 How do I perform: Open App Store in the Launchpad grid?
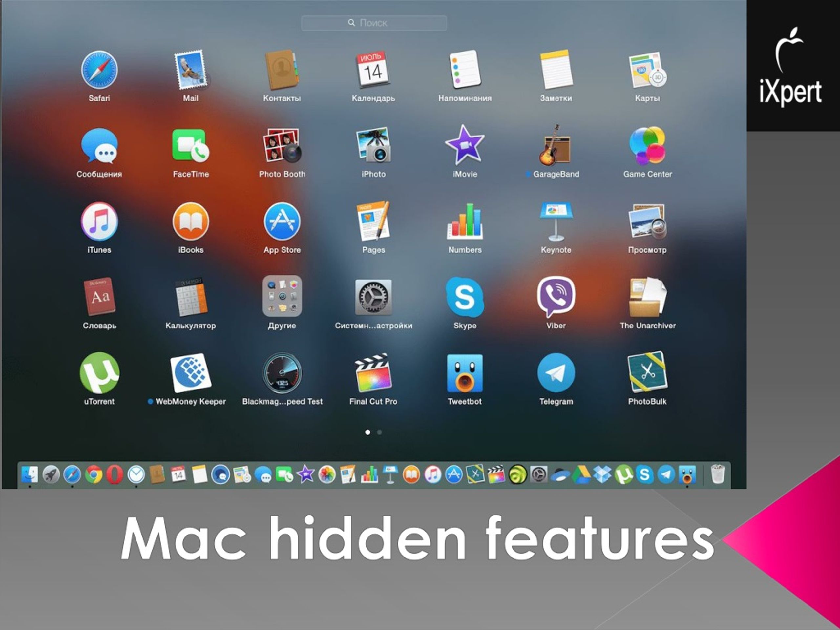(x=282, y=221)
